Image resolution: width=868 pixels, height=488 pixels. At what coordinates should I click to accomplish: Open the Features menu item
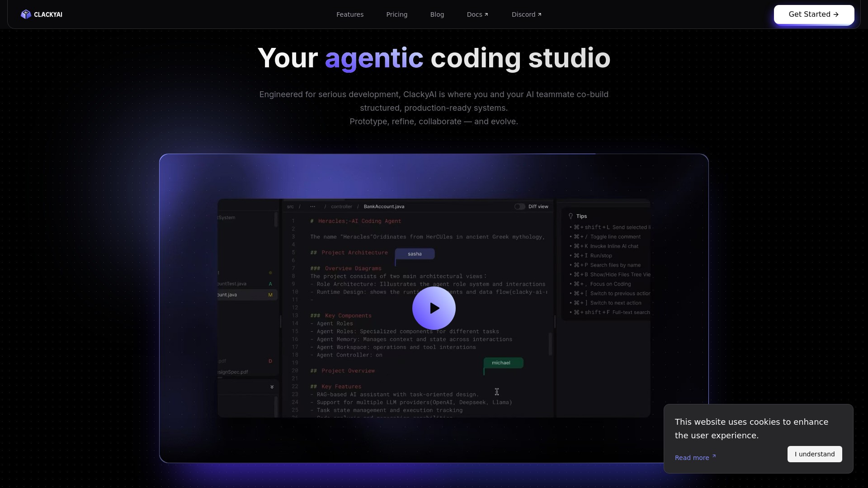click(349, 14)
